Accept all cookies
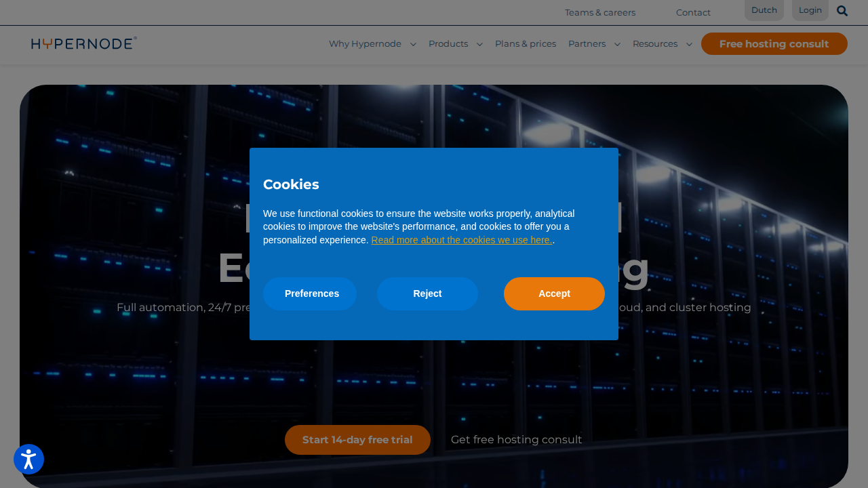The image size is (868, 488). (x=554, y=293)
